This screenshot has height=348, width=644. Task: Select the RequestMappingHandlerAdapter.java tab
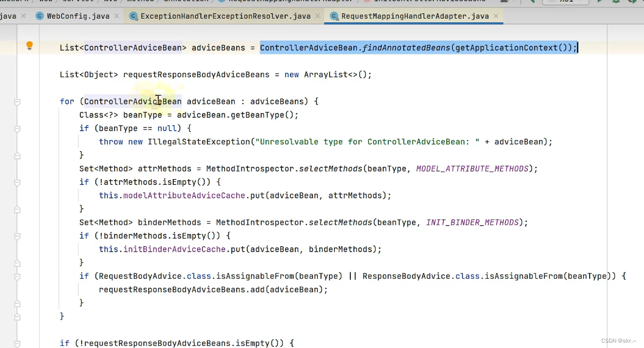(415, 16)
